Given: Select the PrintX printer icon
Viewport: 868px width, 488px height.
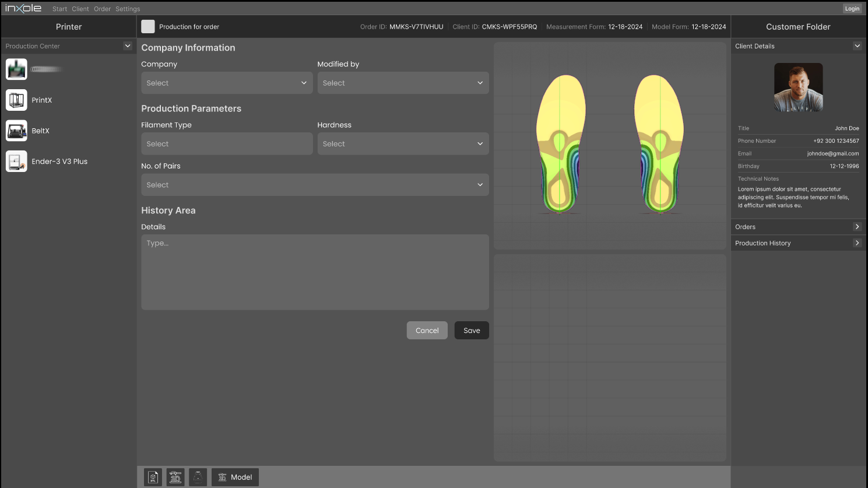Looking at the screenshot, I should point(16,100).
